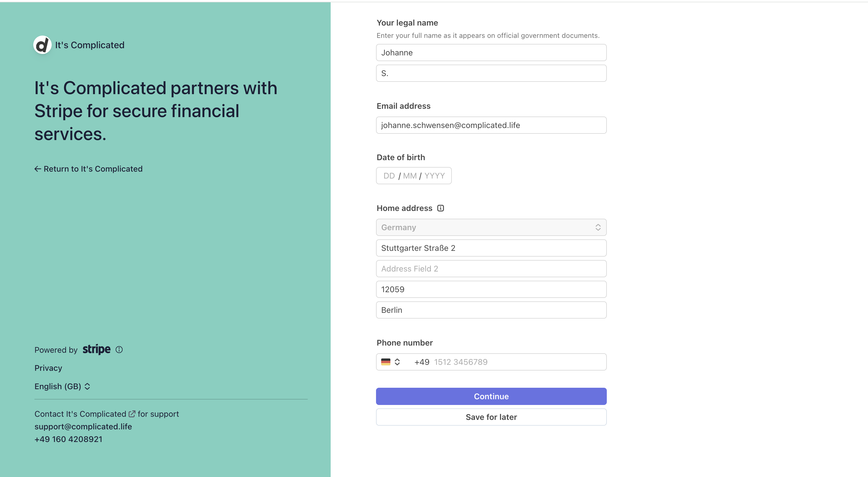The width and height of the screenshot is (868, 477).
Task: Click the support@complicated.life email link
Action: click(83, 426)
